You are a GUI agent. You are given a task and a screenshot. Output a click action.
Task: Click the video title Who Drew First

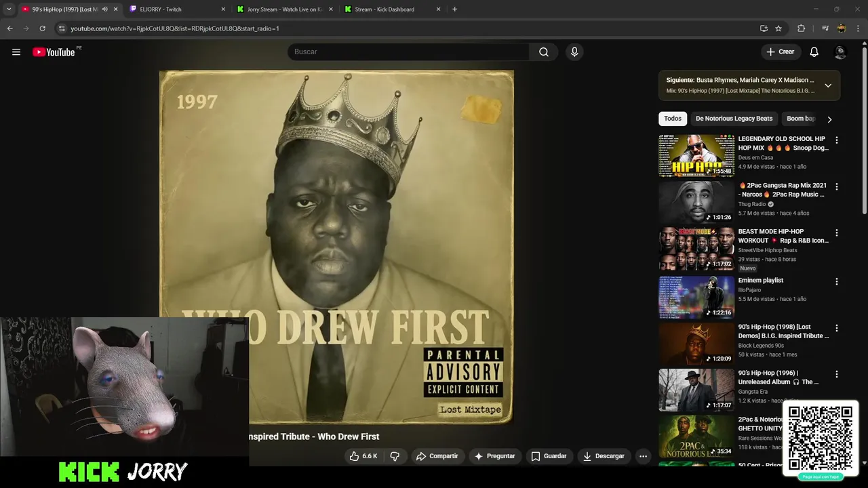315,436
